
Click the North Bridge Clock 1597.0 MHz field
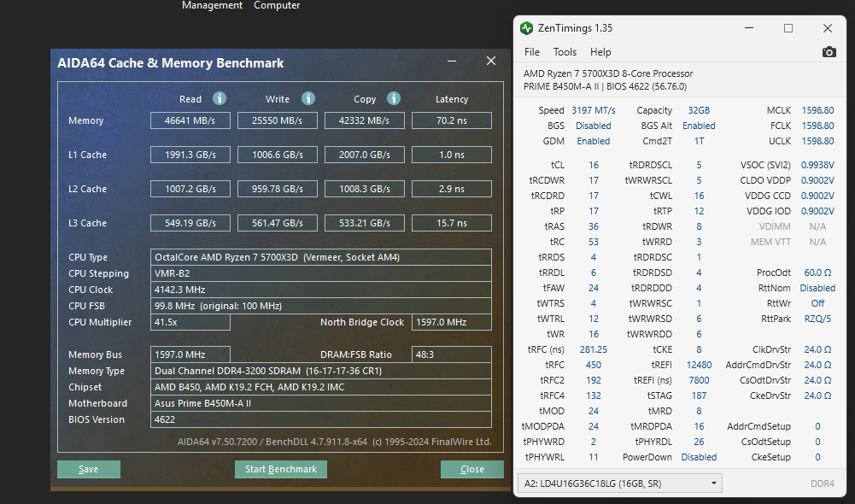[x=452, y=322]
